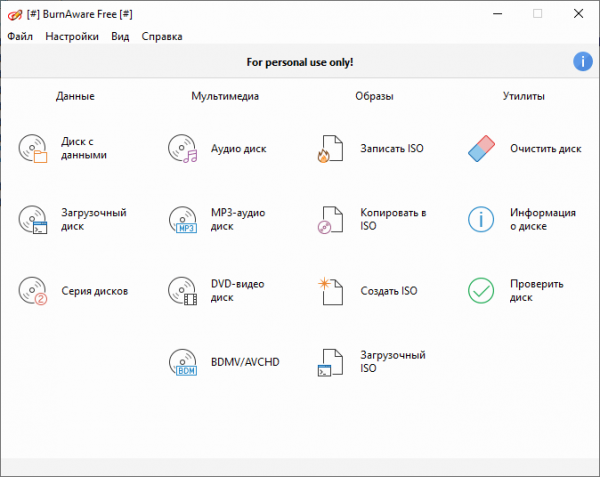Viewport: 600px width, 477px height.
Task: Close the BurnAware Free window
Action: coord(579,14)
